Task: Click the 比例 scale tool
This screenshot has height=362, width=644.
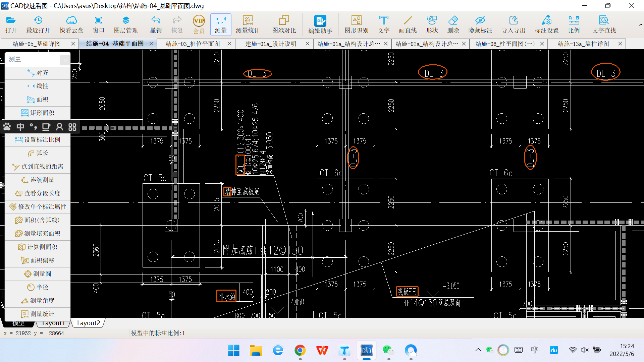Action: point(574,25)
